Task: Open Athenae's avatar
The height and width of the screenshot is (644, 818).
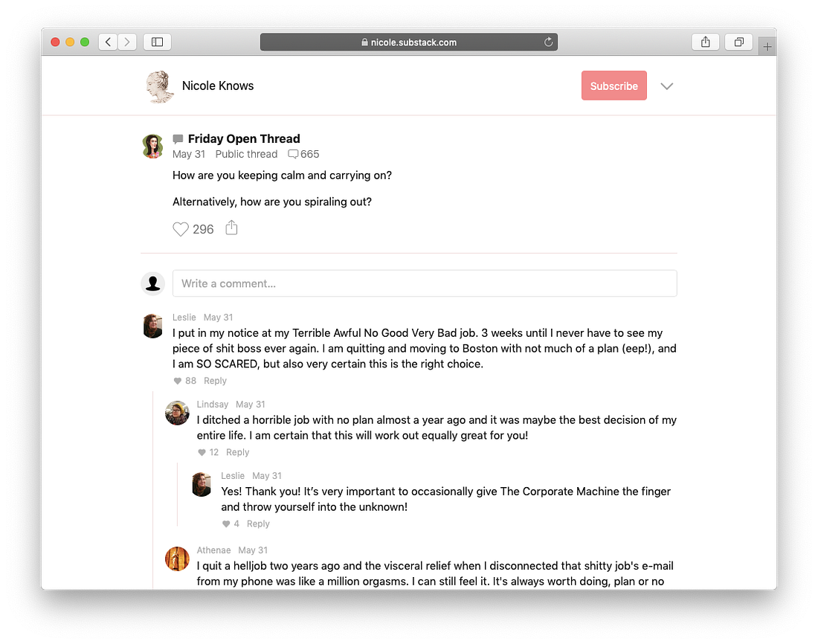Action: pyautogui.click(x=177, y=559)
